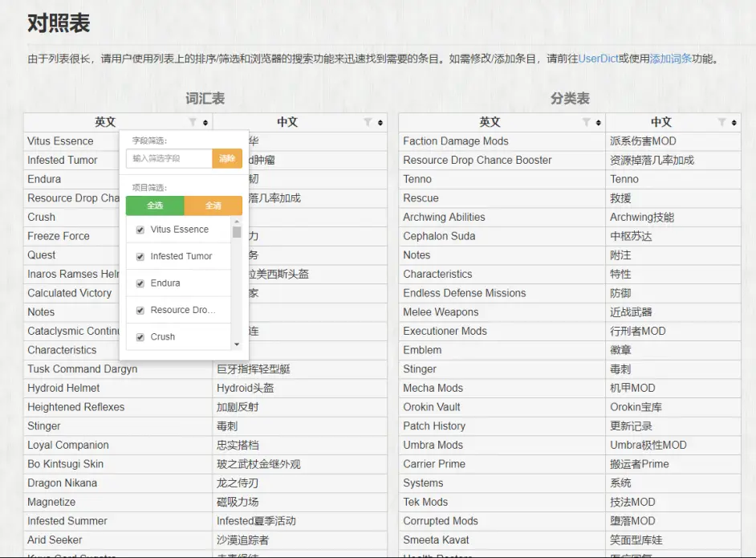The image size is (756, 558).
Task: Select the Arid Seeker cell
Action: (x=118, y=540)
